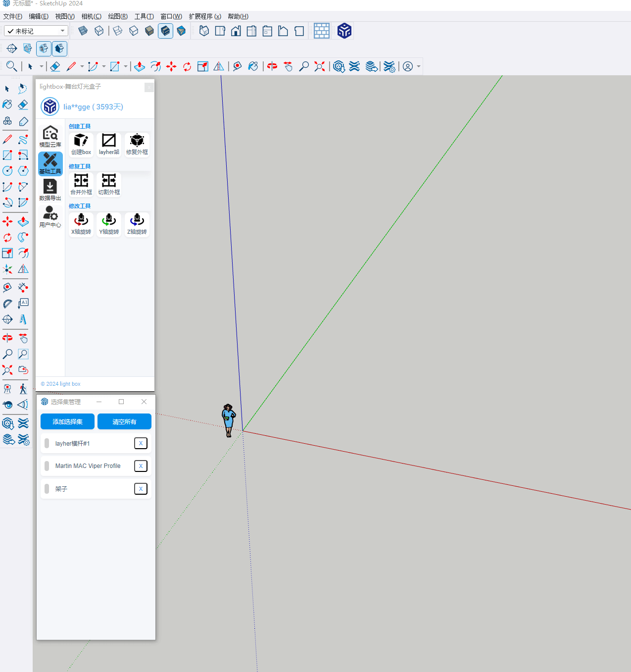
Task: Switch to the 数据导出 tab
Action: click(50, 190)
